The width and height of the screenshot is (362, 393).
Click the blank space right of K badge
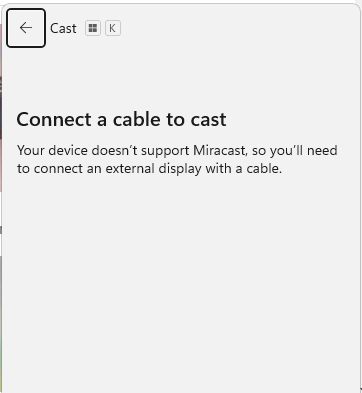(x=240, y=28)
